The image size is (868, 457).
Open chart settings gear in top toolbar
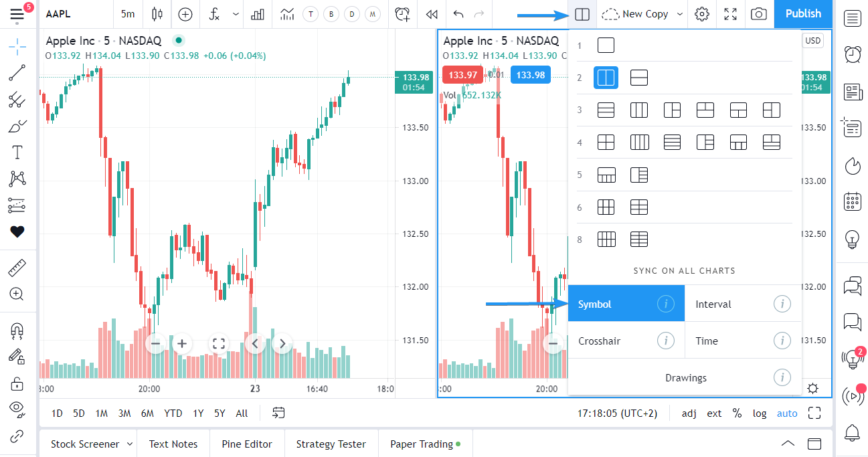coord(701,14)
